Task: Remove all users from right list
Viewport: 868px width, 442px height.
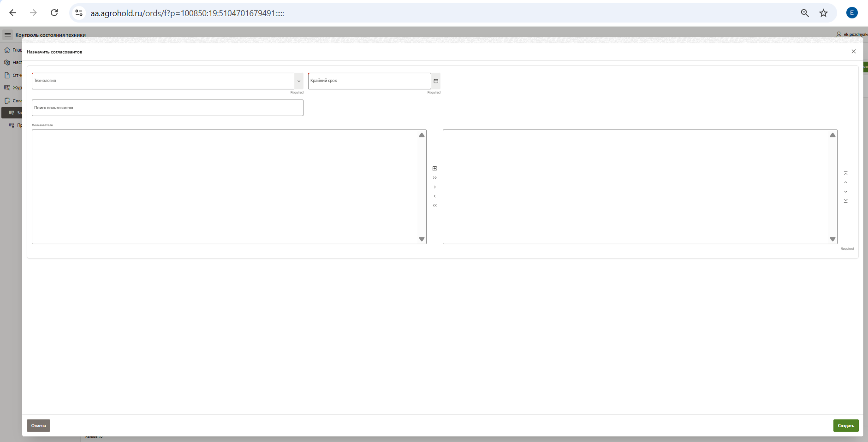Action: (434, 206)
